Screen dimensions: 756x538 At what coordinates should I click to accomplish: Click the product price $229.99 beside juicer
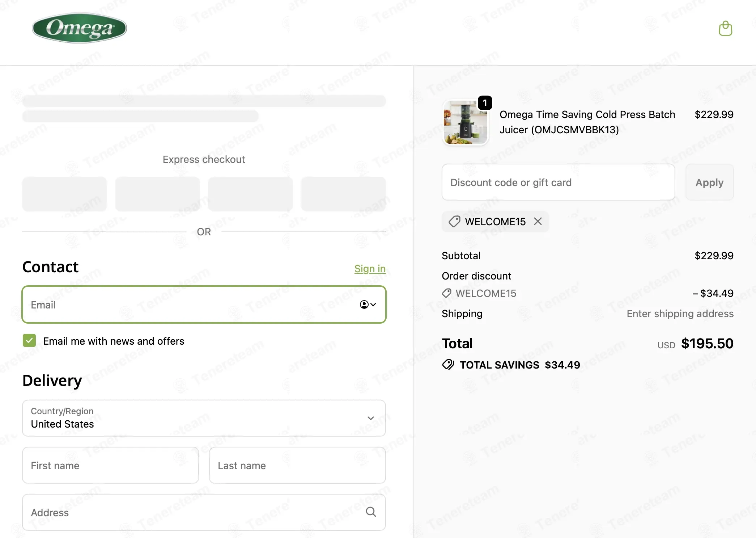coord(714,114)
